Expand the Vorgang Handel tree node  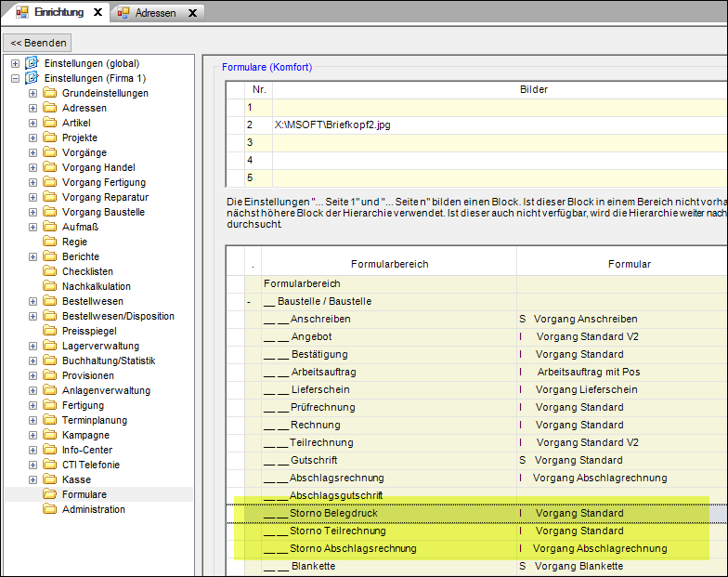[x=32, y=167]
